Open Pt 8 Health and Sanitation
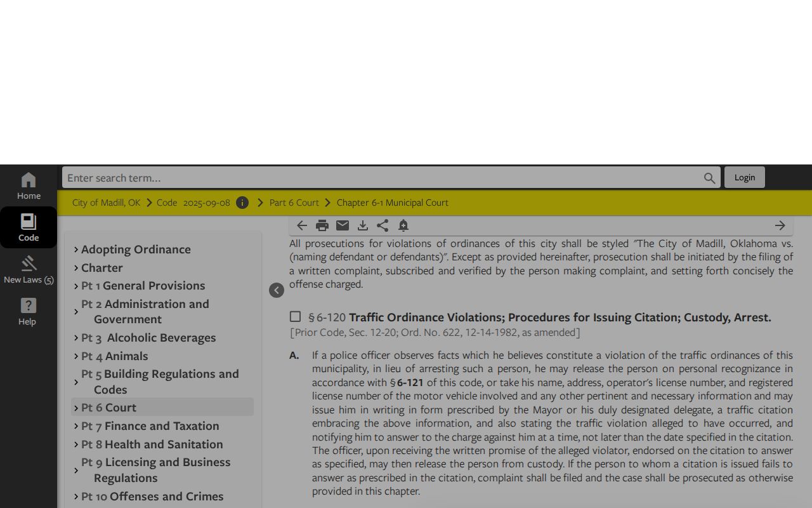 152,444
